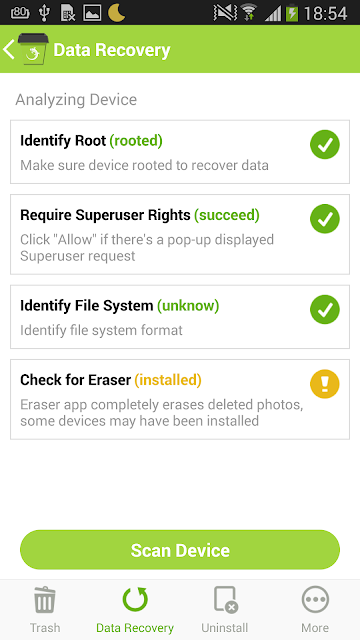Tap the yellow warning icon for Eraser

click(325, 384)
